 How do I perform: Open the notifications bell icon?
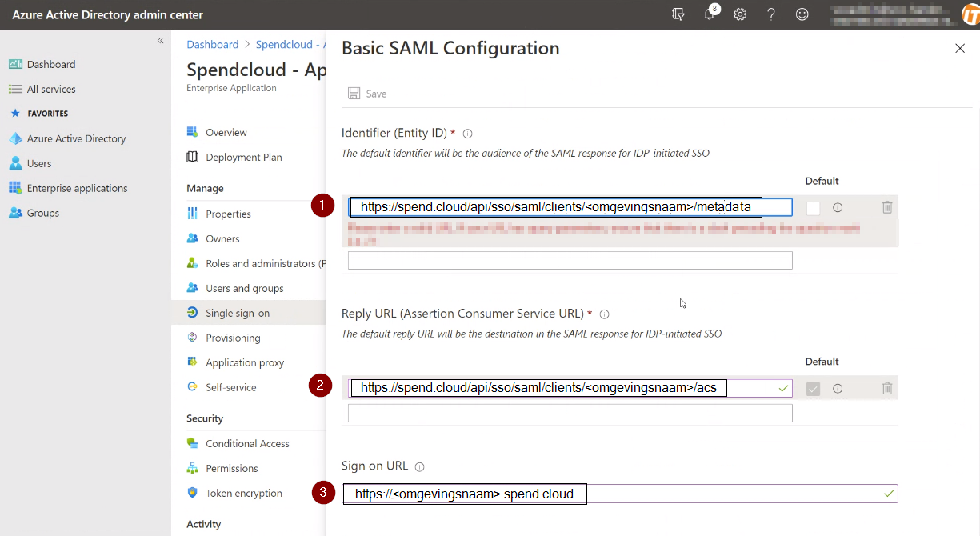[x=709, y=14]
